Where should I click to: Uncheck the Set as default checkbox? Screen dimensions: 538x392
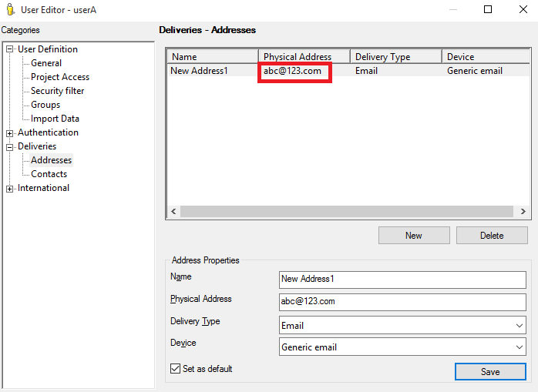point(176,369)
